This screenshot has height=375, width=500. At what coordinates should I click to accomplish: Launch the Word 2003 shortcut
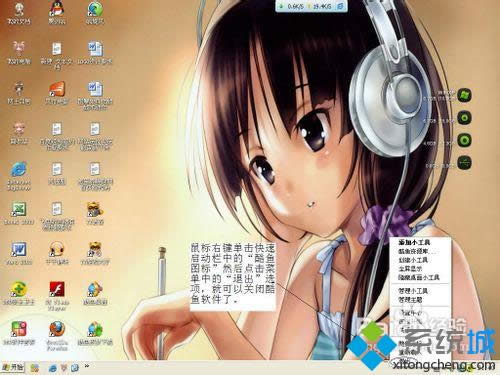(x=19, y=249)
